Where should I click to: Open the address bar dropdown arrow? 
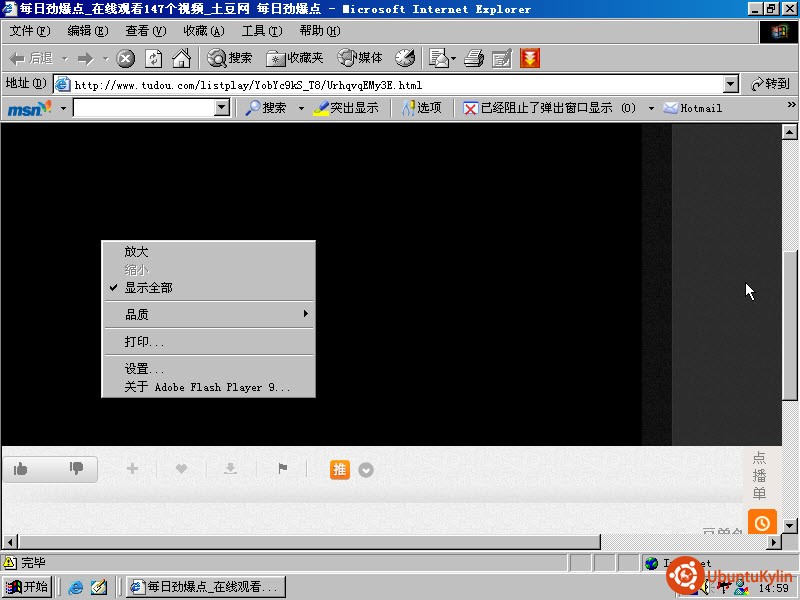pyautogui.click(x=731, y=84)
